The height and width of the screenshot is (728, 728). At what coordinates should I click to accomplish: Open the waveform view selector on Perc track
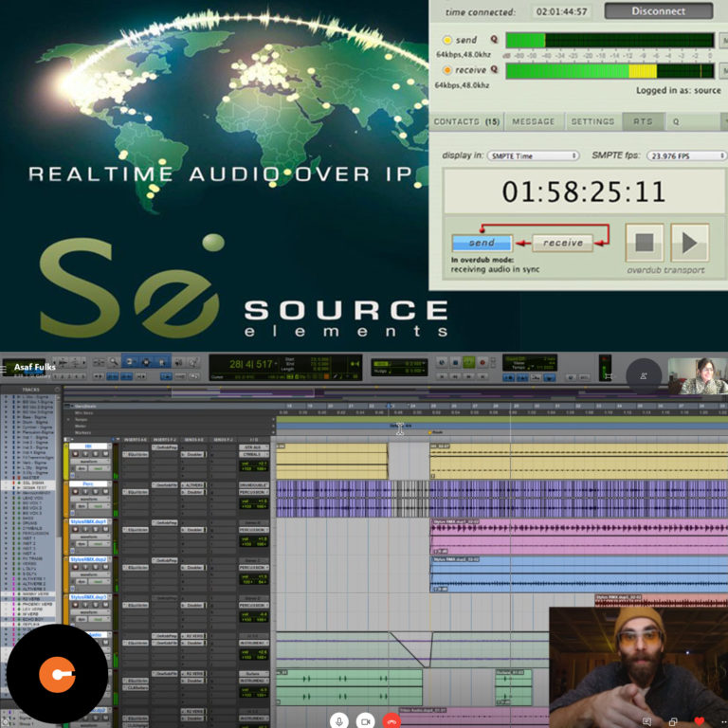point(91,500)
